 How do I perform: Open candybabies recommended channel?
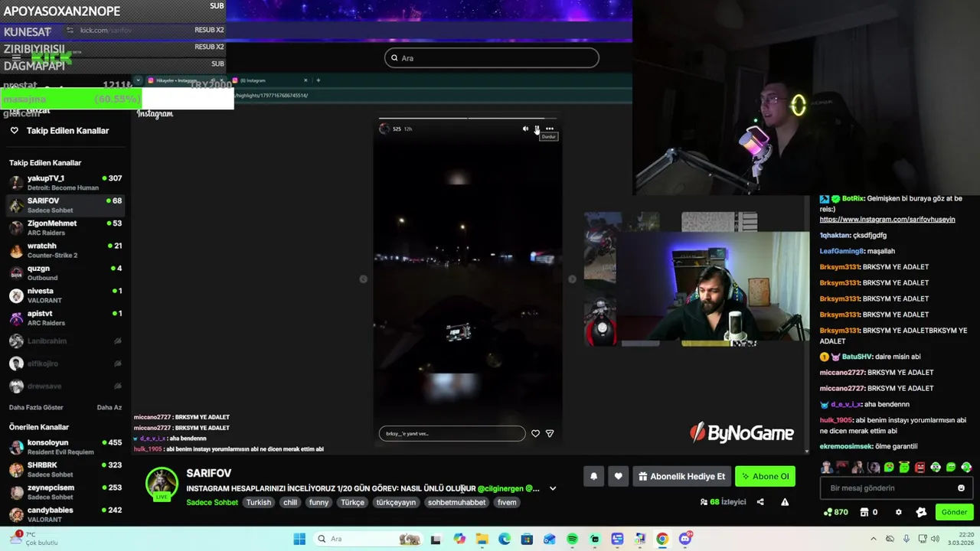65,514
